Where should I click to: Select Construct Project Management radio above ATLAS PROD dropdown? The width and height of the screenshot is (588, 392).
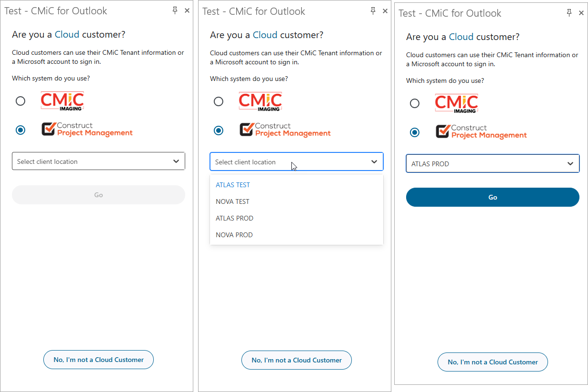pyautogui.click(x=415, y=132)
